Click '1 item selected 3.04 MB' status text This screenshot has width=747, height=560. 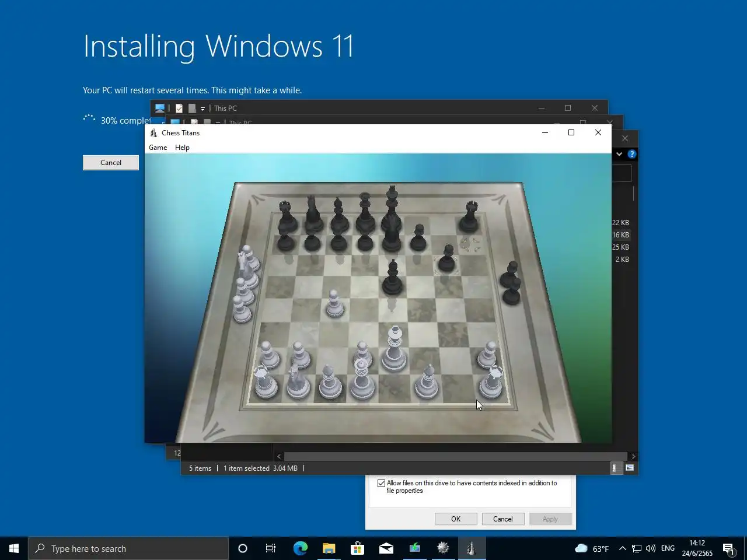[260, 468]
